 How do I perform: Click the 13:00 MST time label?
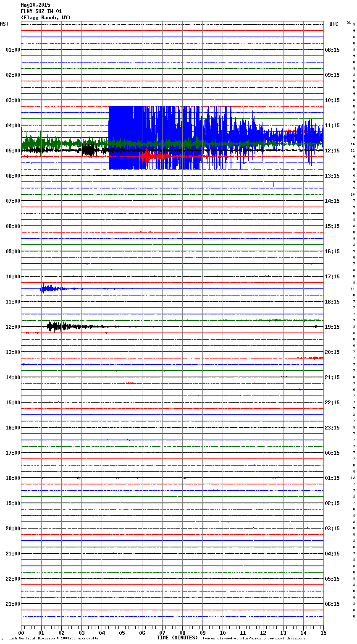click(x=13, y=352)
